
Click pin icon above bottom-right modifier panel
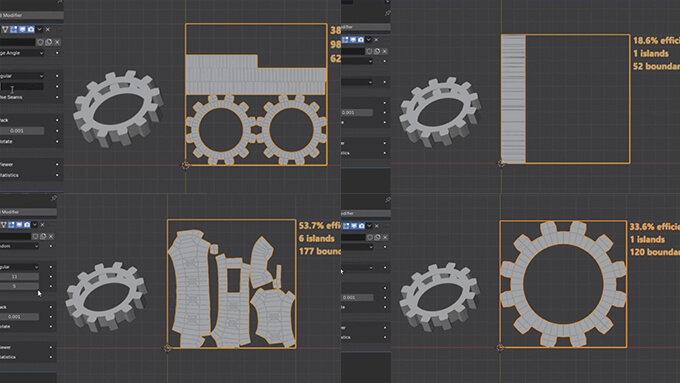coord(388,200)
